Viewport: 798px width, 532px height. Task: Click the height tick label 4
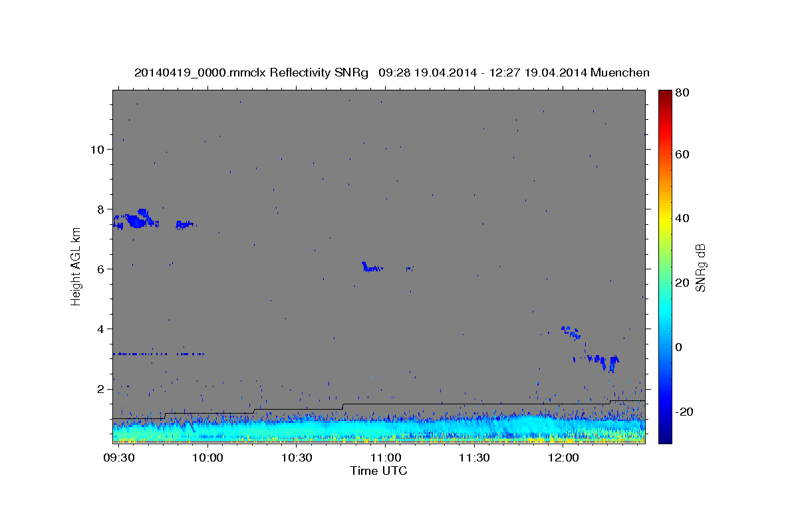tap(101, 329)
